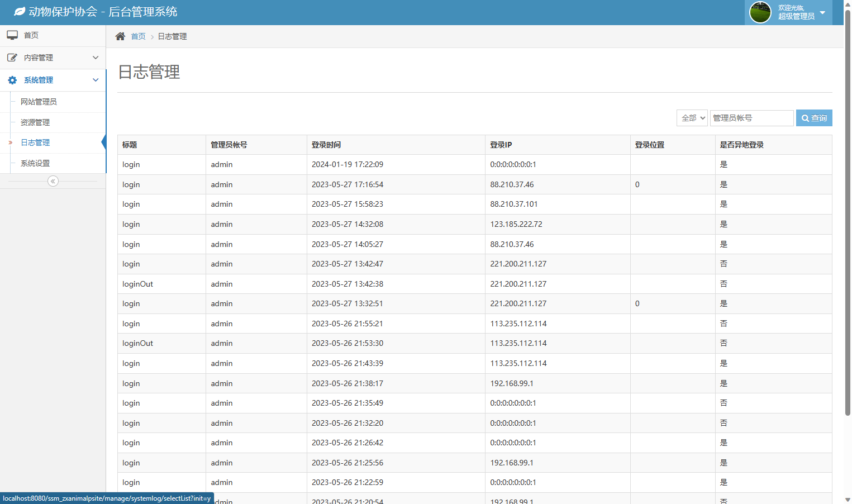Image resolution: width=852 pixels, height=504 pixels.
Task: Click the home icon in breadcrumb
Action: 120,36
